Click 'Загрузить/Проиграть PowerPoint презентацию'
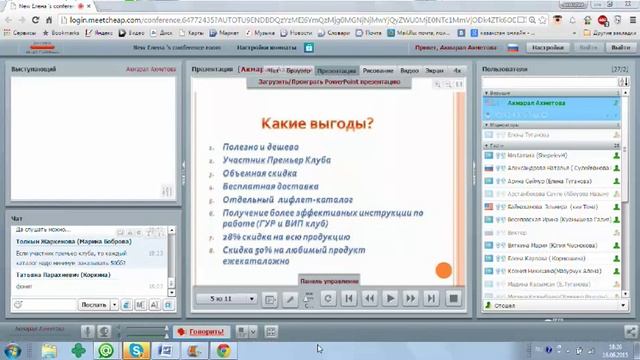Viewport: 640px width, 360px height. (x=329, y=82)
